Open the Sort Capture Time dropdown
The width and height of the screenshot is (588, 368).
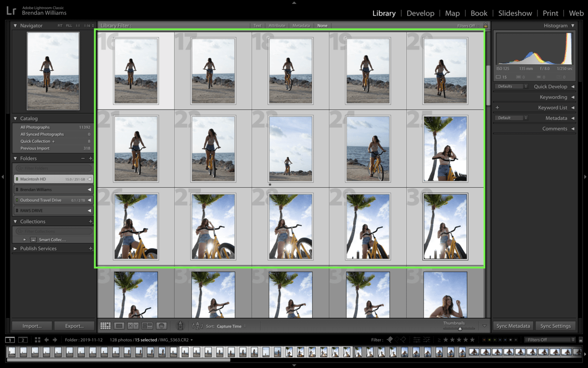click(231, 326)
